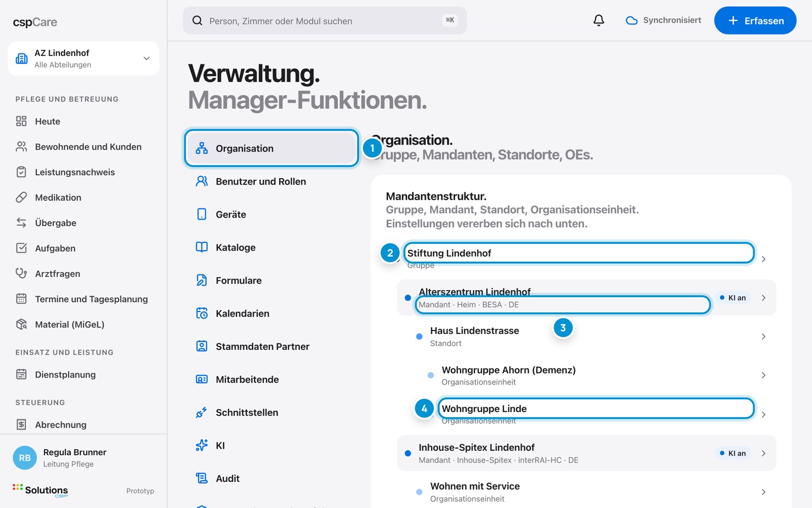Click the Synchronisiert cloud icon
Screen dimensions: 812x508
(x=631, y=20)
